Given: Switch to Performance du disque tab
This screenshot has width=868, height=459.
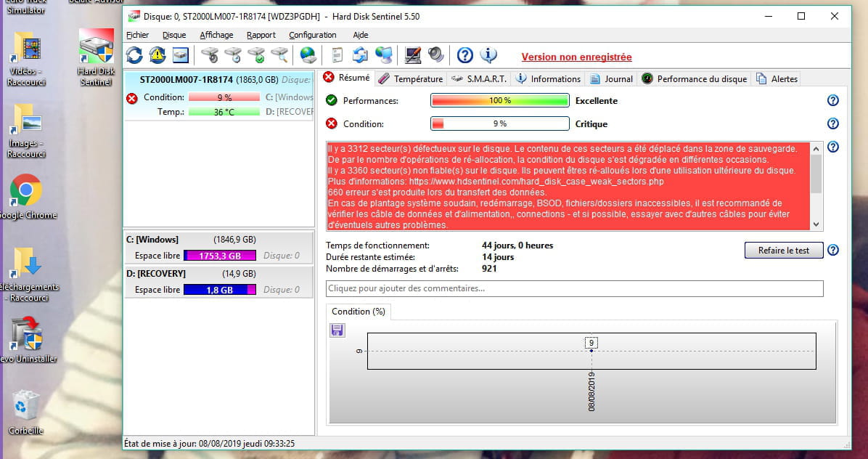Looking at the screenshot, I should [x=694, y=79].
